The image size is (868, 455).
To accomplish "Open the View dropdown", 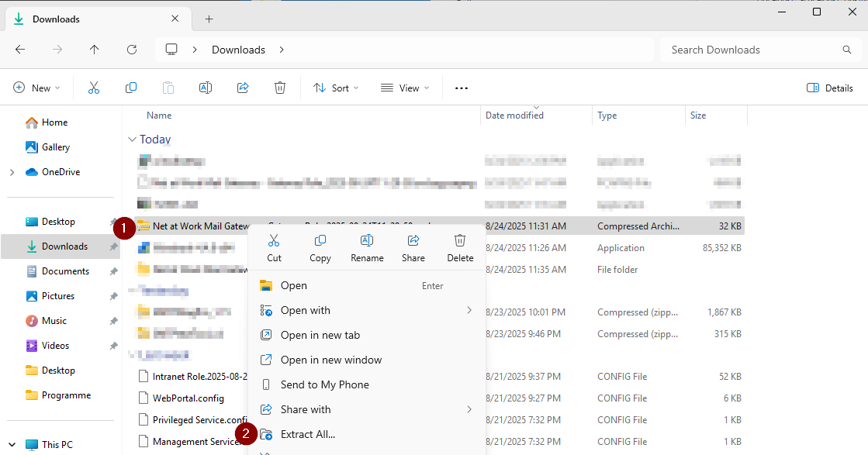I will [404, 88].
